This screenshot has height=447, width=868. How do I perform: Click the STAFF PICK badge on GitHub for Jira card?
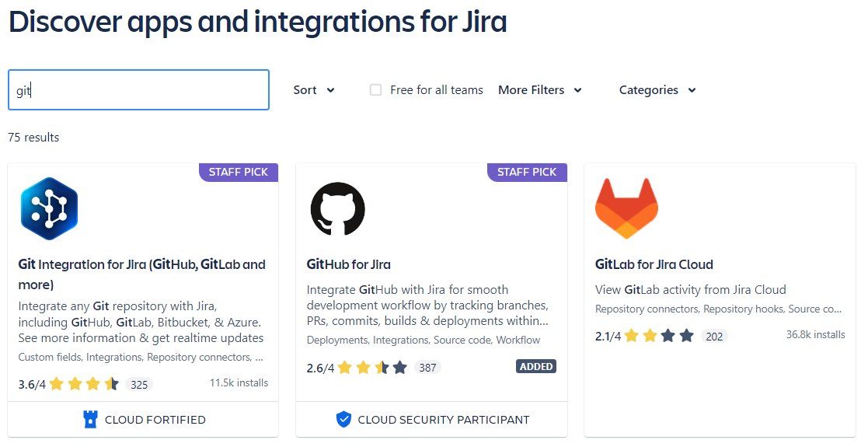[527, 173]
